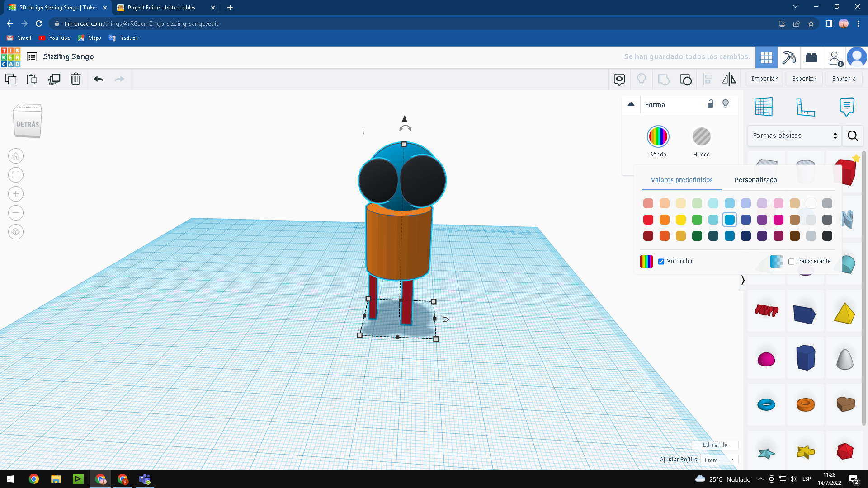Select the Ruler tool
The height and width of the screenshot is (488, 868).
(805, 107)
